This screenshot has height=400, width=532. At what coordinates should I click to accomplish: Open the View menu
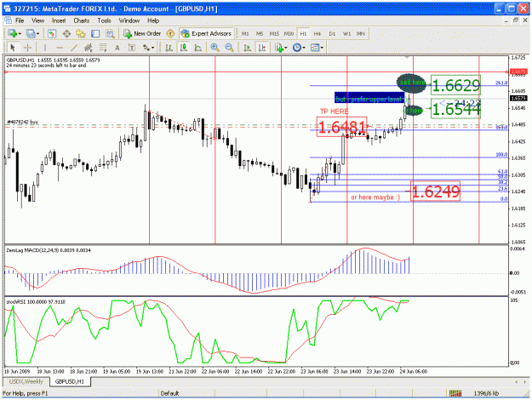point(38,20)
